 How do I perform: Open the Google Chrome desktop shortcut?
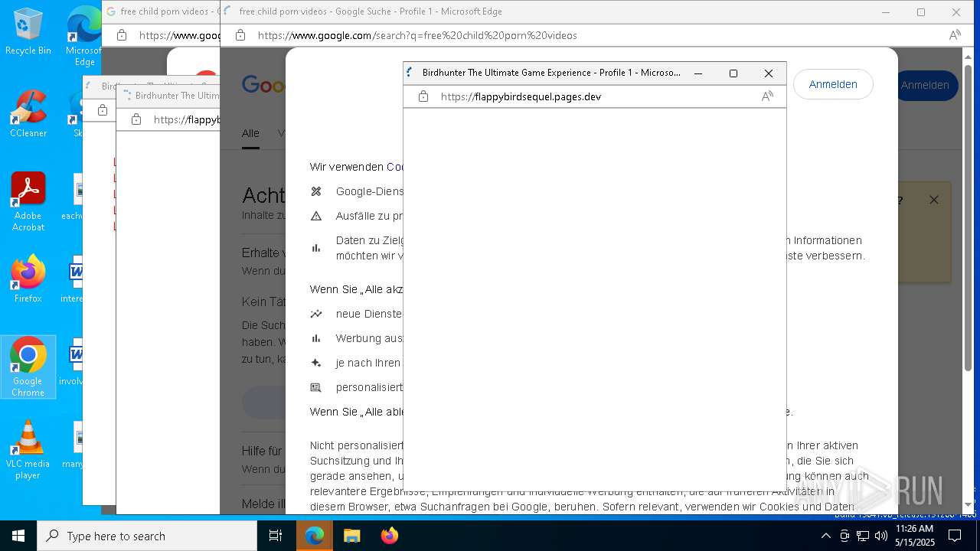click(x=28, y=367)
